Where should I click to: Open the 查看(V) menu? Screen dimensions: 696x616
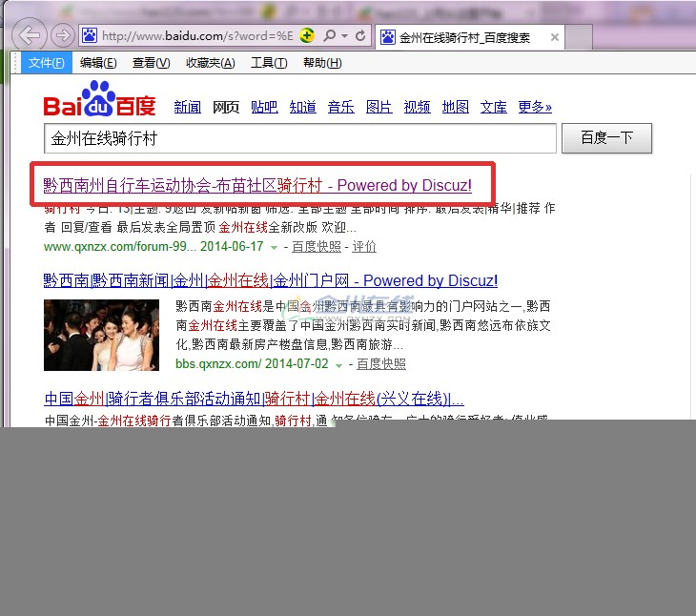pos(151,63)
